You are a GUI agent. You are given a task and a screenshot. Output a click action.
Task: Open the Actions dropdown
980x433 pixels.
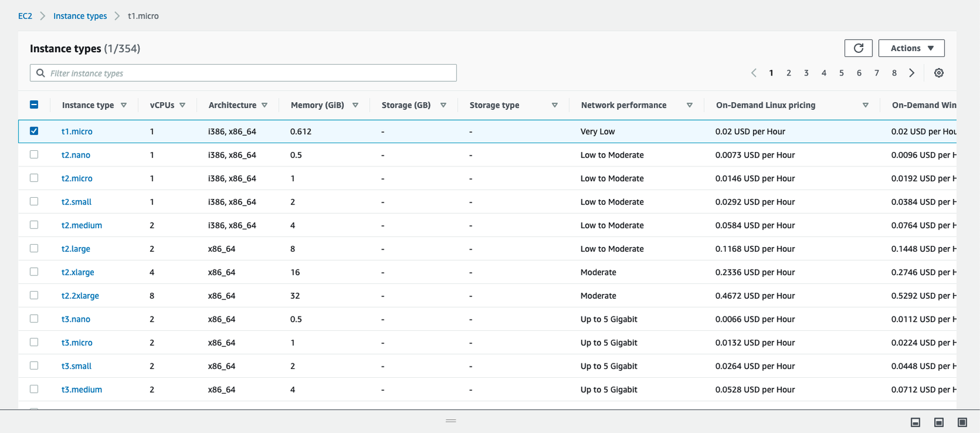coord(911,48)
